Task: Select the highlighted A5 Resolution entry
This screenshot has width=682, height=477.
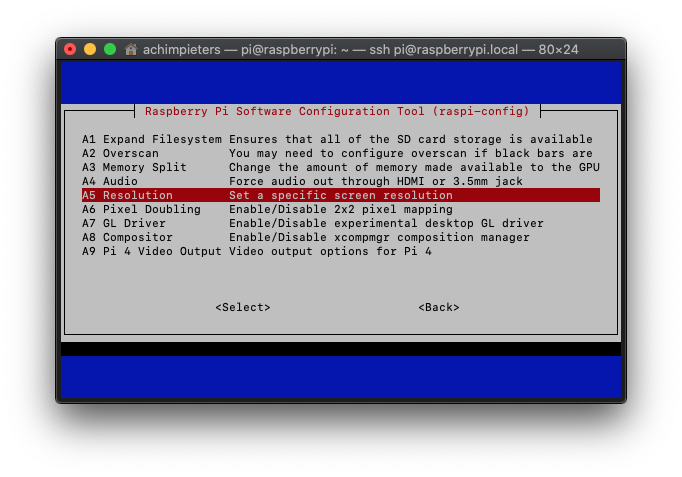Action: click(x=341, y=195)
